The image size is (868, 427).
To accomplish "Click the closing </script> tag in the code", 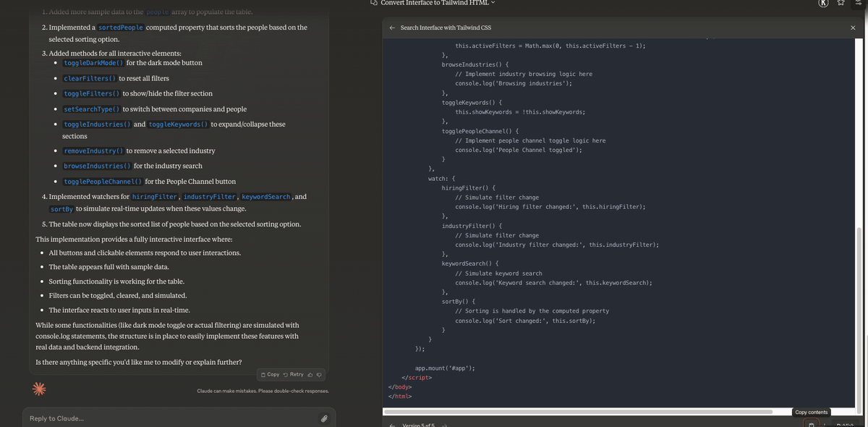I will point(416,378).
